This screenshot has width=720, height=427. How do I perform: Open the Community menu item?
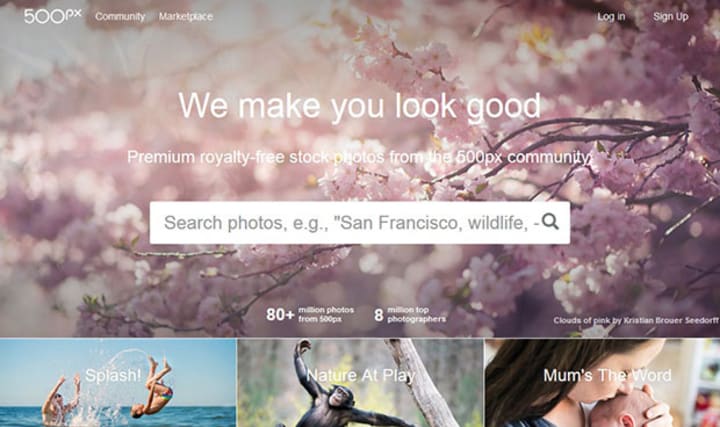tap(120, 17)
